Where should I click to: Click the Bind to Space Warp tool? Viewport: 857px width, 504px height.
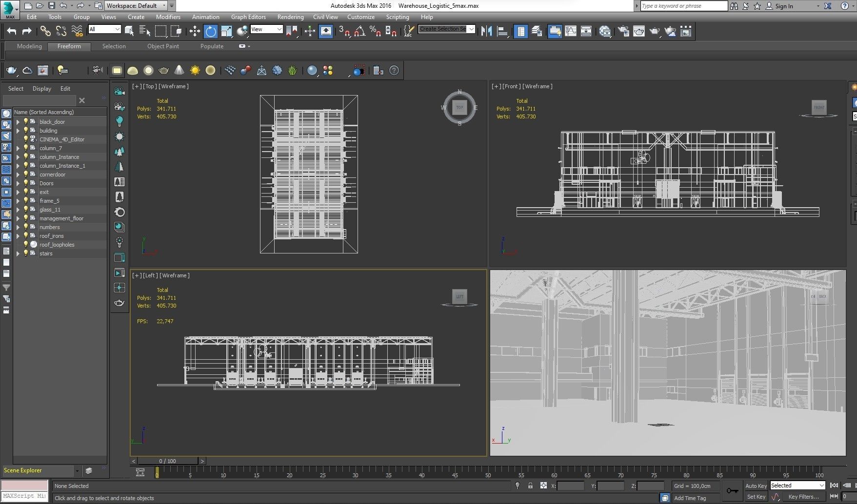pyautogui.click(x=77, y=31)
